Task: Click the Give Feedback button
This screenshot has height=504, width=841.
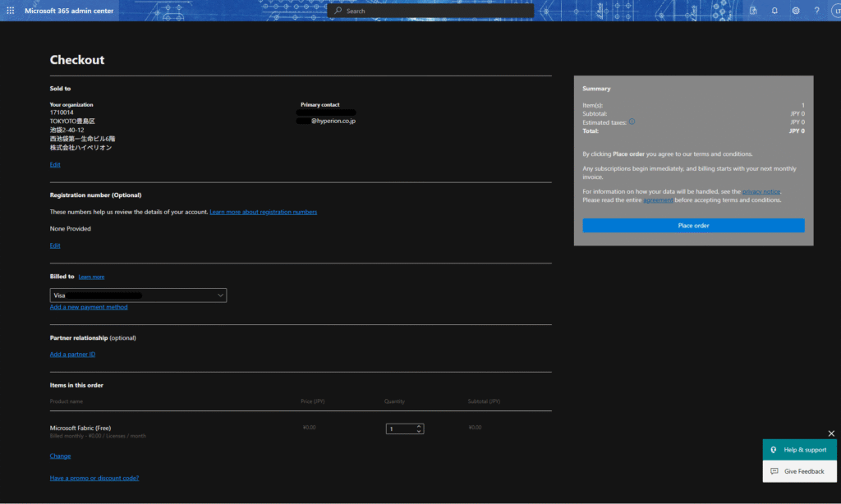Action: (799, 471)
